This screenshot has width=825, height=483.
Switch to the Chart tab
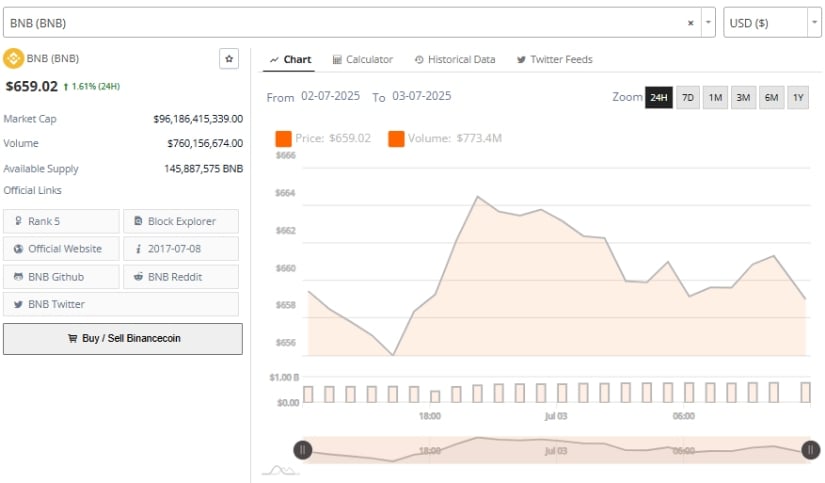(x=290, y=59)
